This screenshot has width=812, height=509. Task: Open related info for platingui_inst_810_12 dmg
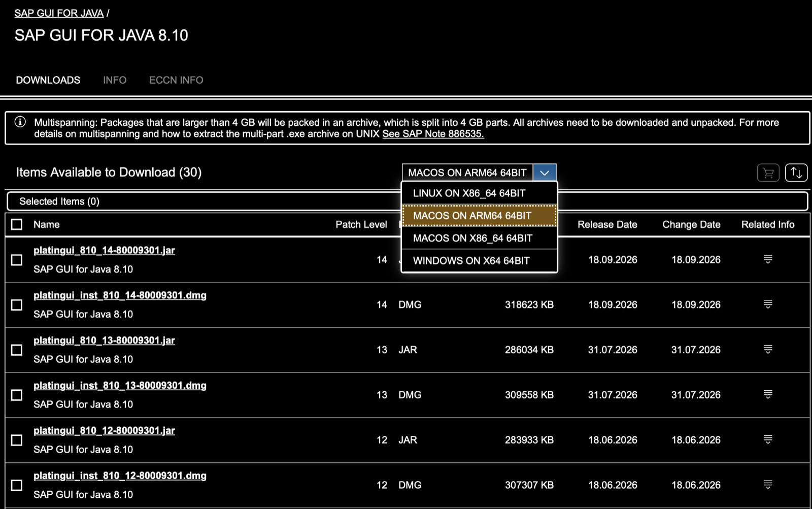[768, 485]
